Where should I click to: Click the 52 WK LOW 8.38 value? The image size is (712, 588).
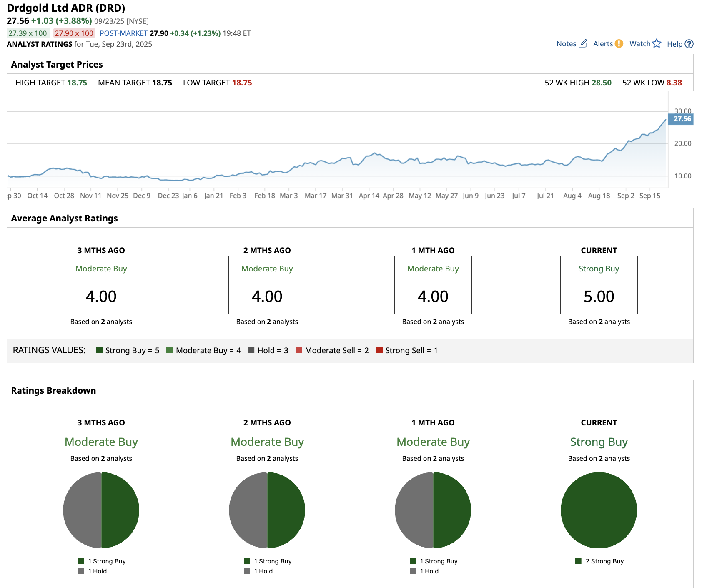pos(674,83)
